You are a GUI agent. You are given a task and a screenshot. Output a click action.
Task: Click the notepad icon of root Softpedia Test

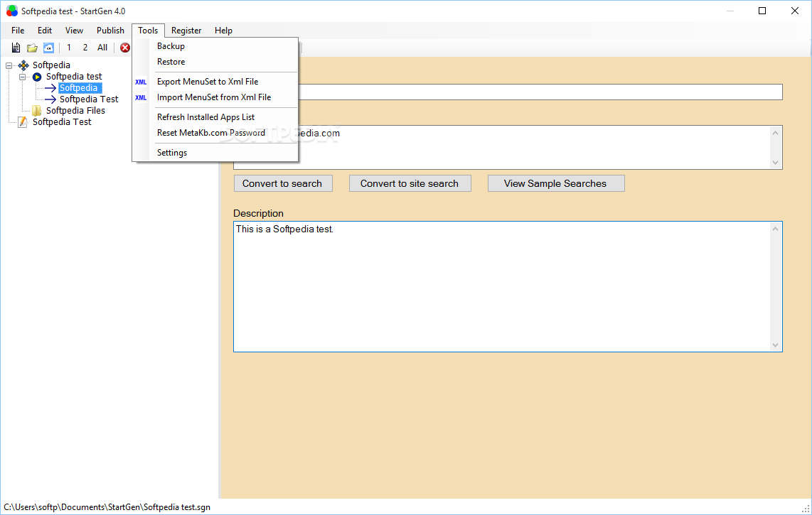23,122
